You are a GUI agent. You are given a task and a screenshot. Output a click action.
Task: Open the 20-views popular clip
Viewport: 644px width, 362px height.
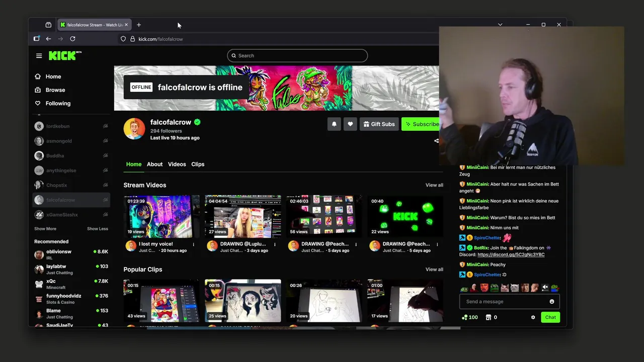324,301
